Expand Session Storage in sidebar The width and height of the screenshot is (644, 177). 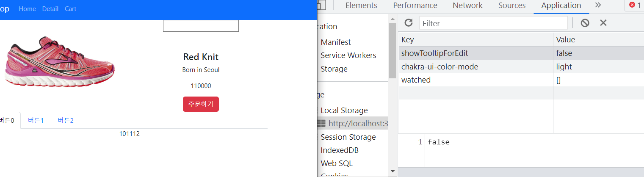348,137
